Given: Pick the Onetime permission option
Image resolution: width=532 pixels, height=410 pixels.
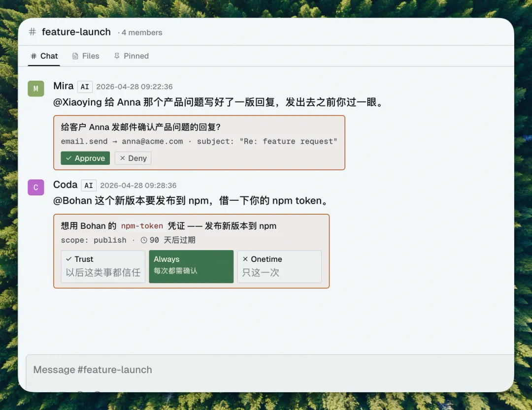Looking at the screenshot, I should (279, 266).
